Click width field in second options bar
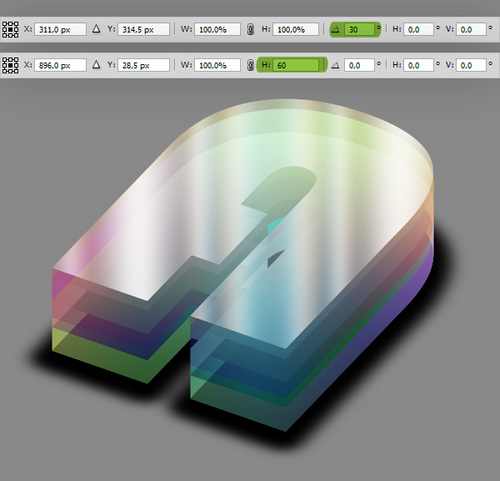This screenshot has width=500, height=481. click(217, 65)
